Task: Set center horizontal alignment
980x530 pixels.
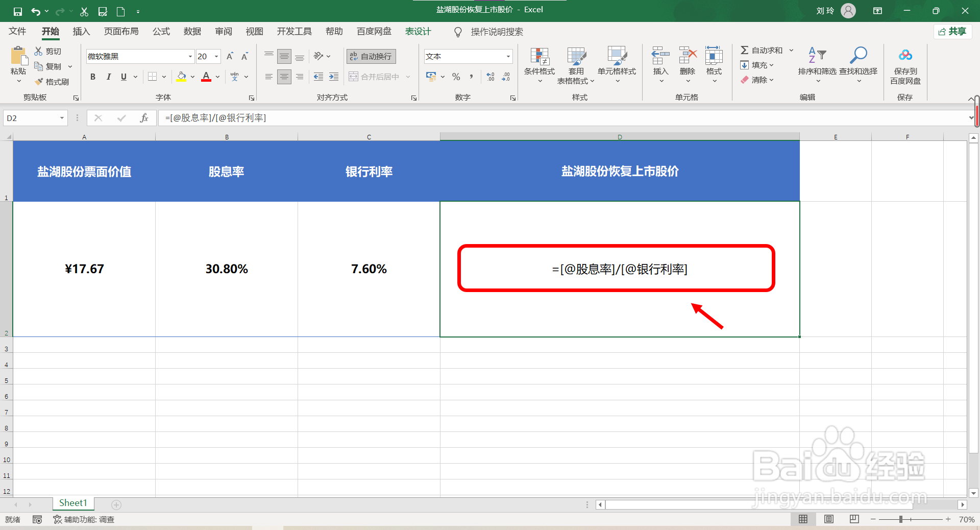Action: click(x=284, y=77)
